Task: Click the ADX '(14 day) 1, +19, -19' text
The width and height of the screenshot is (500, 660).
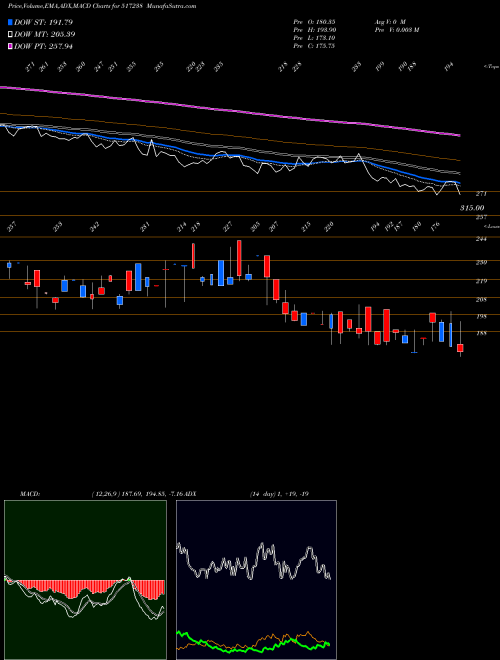Action: [279, 494]
